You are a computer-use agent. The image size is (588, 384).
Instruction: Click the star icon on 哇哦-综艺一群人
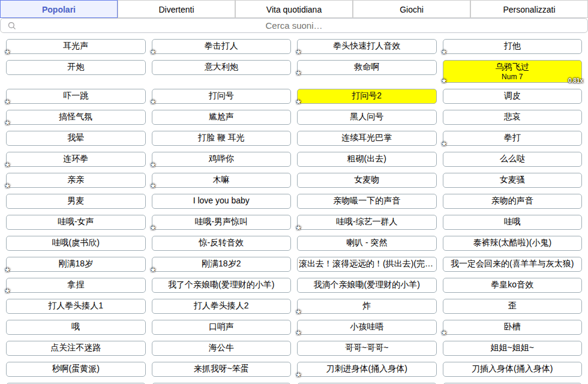pos(299,227)
